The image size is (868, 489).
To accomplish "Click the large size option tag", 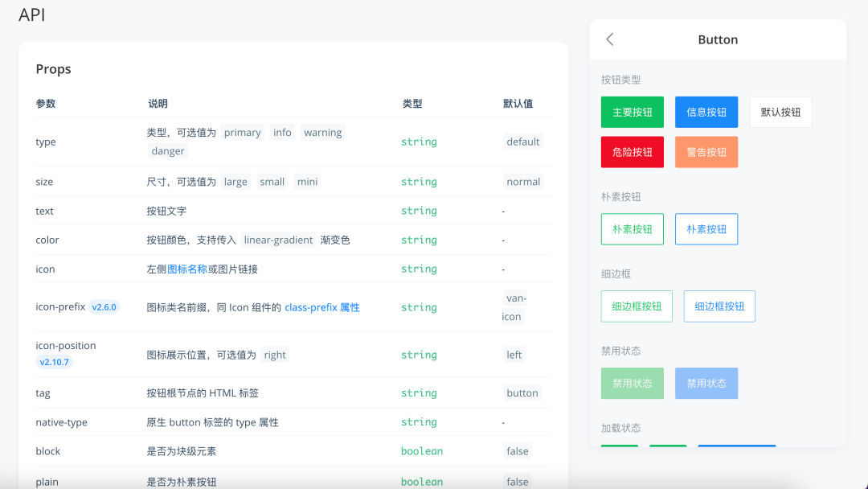I will point(235,182).
